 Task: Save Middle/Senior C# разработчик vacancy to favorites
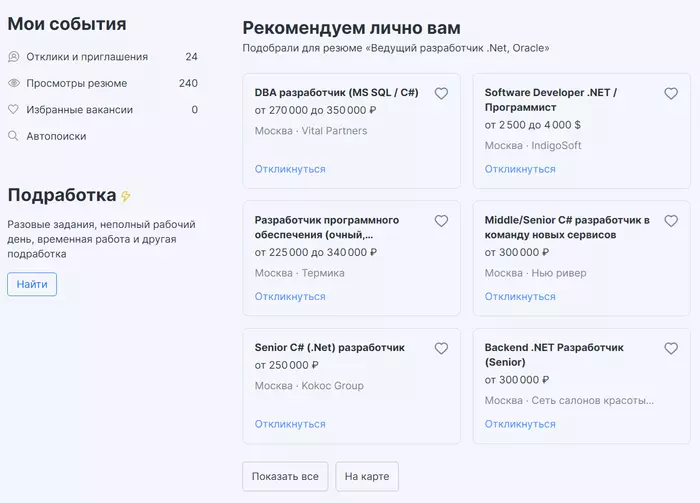click(671, 221)
